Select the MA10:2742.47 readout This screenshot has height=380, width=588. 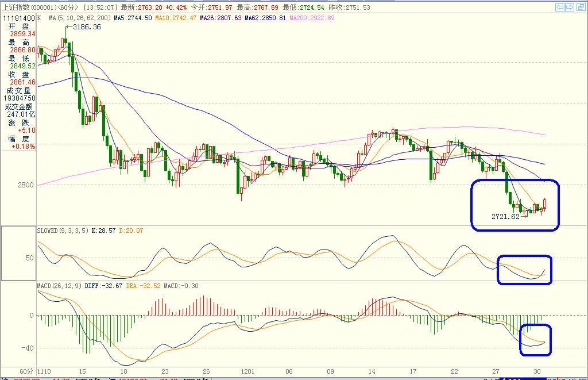[176, 18]
